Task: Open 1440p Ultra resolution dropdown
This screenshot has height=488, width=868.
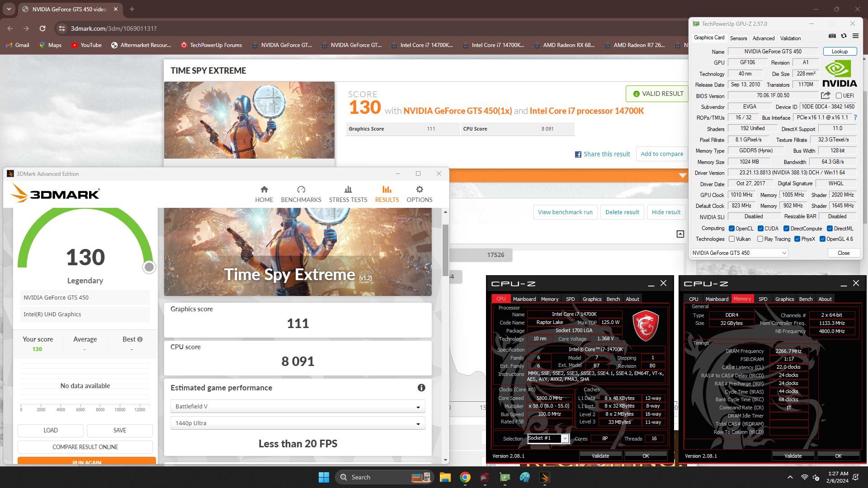Action: 297,423
